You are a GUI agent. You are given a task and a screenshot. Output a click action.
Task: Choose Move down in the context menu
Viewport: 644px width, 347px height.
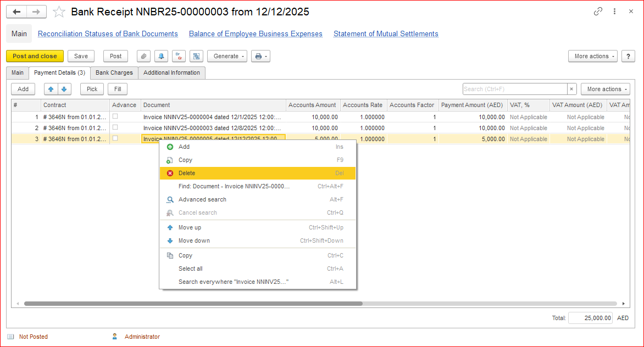click(258, 240)
